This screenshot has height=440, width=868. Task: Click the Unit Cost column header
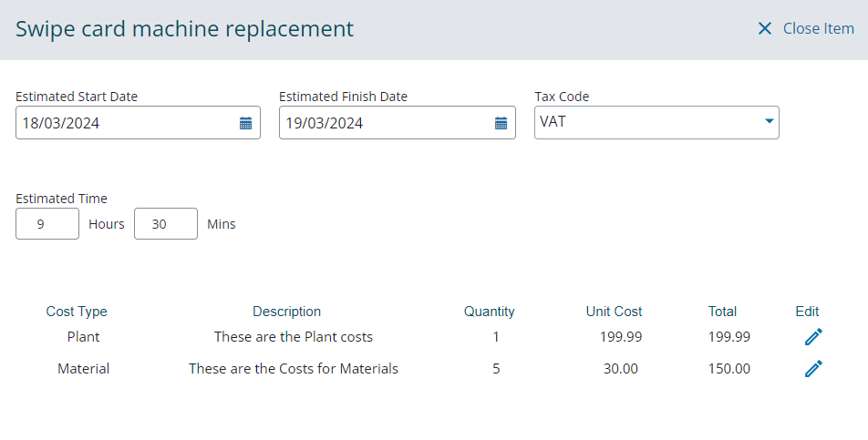coord(614,312)
